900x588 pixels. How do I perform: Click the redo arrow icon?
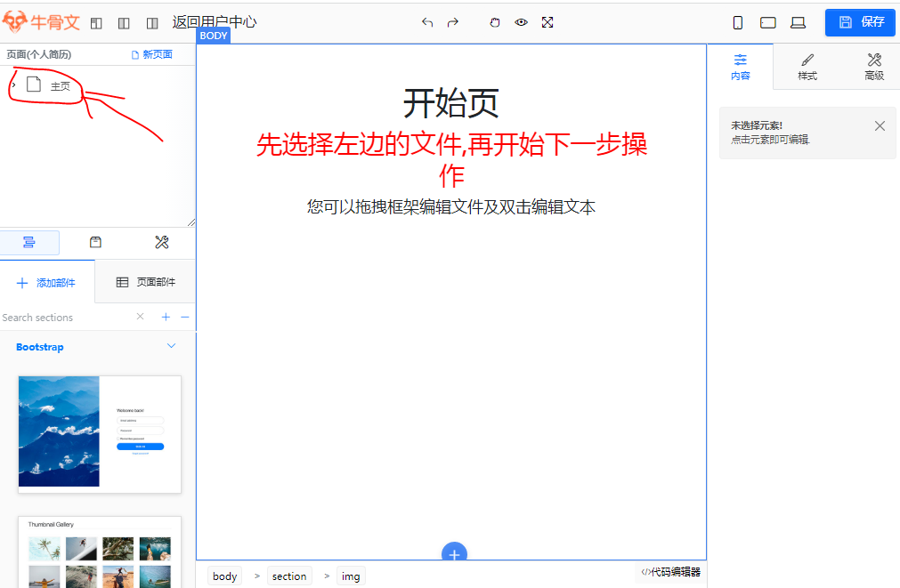[x=453, y=22]
